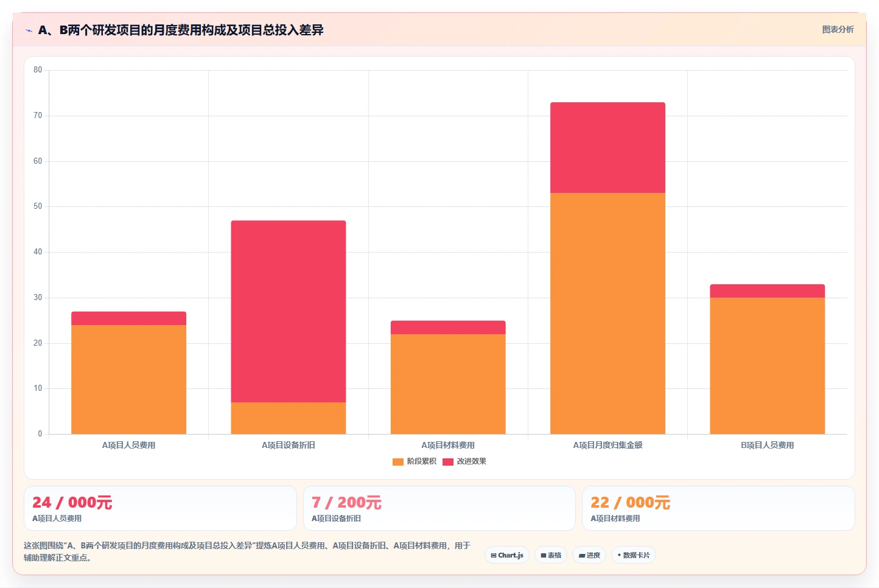Click the description paragraph below the cards

point(247,551)
